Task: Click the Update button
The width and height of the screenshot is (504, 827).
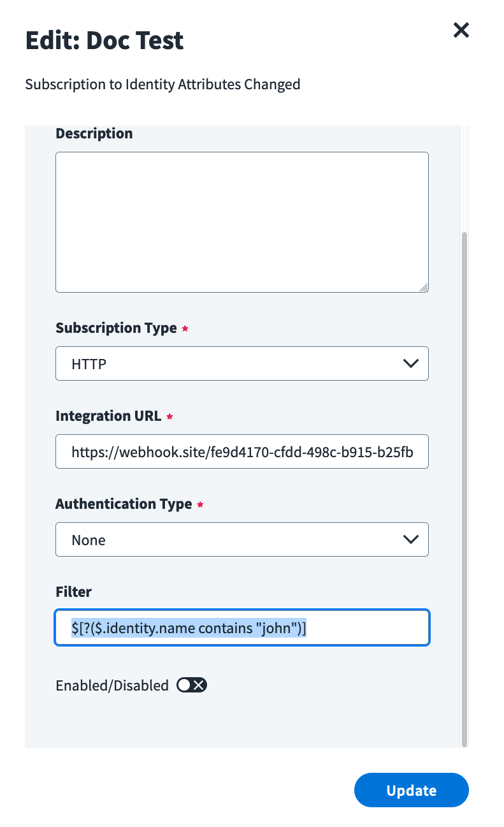Action: coord(411,790)
